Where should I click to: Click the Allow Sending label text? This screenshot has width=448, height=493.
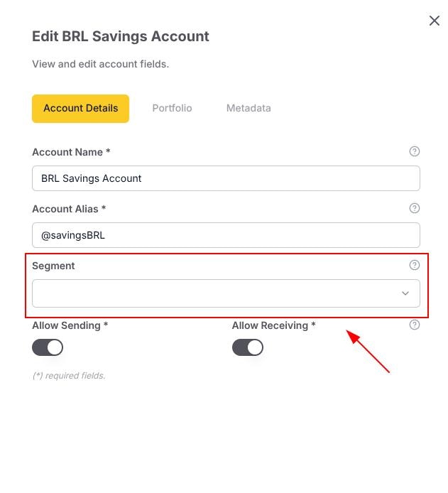point(70,325)
